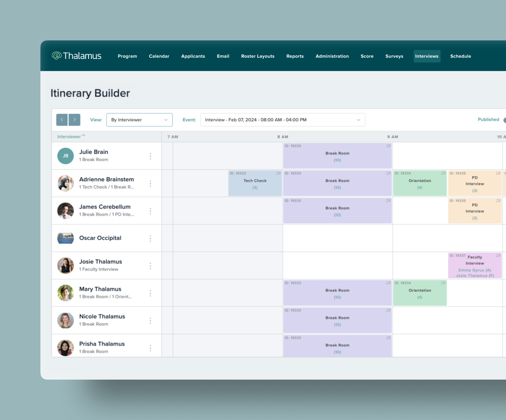Screen dimensions: 506x420
Task: Click the video camera icon on the Tech Check card
Action: point(278,172)
